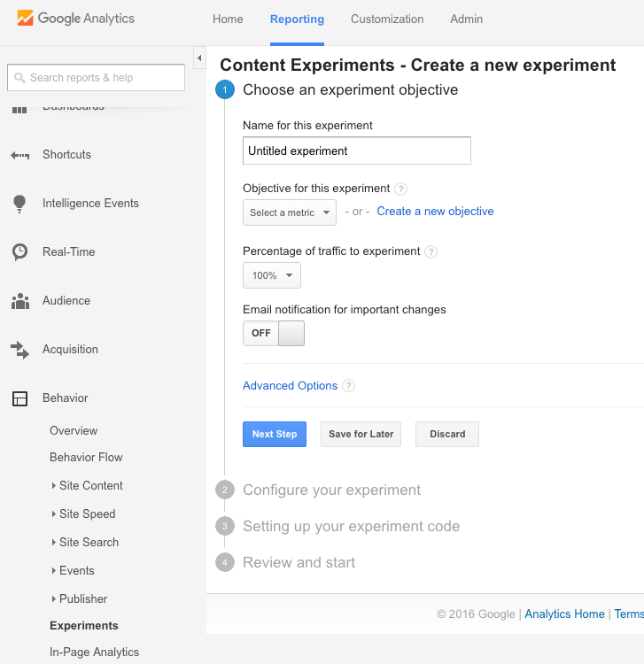
Task: Click the Search reports & help box
Action: (97, 78)
